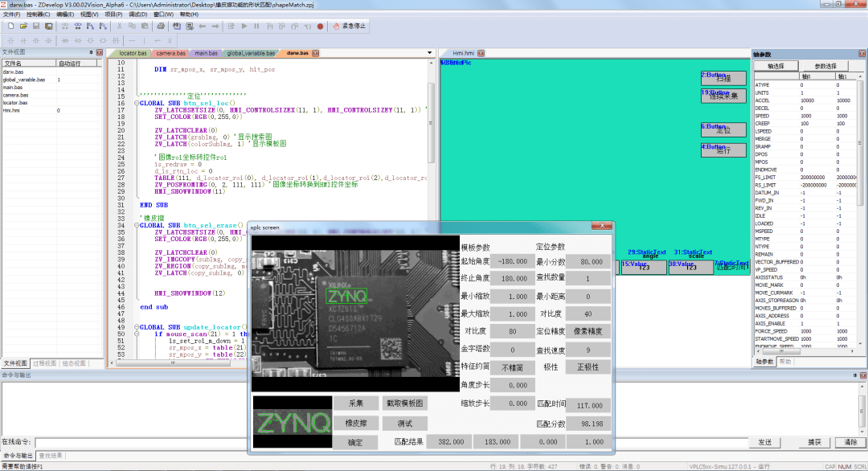Switch to the camera.bas tab
868x471 pixels.
pyautogui.click(x=170, y=54)
